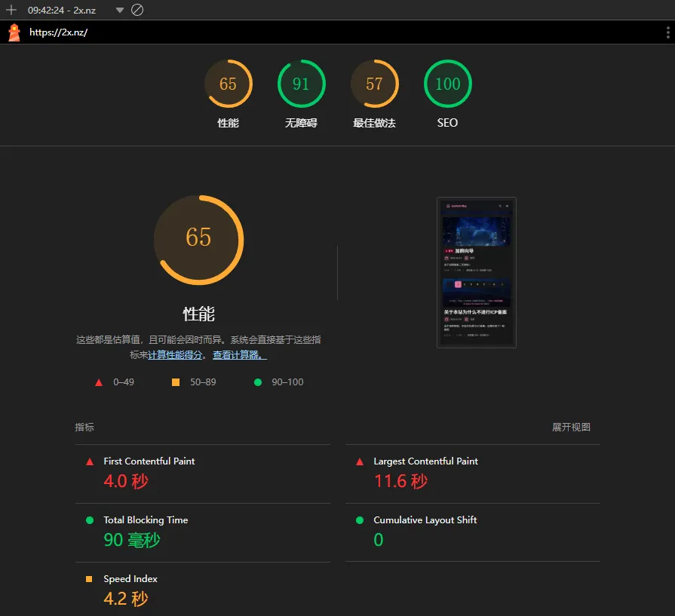
Task: Click the clear all reports icon
Action: click(x=137, y=10)
